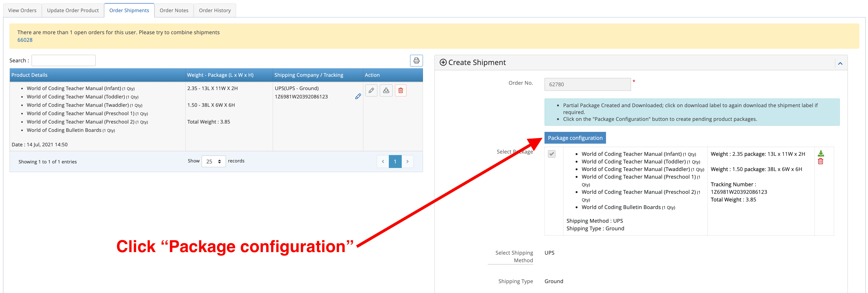Image resolution: width=868 pixels, height=293 pixels.
Task: Click the plus icon beside Create Shipment
Action: click(x=443, y=62)
